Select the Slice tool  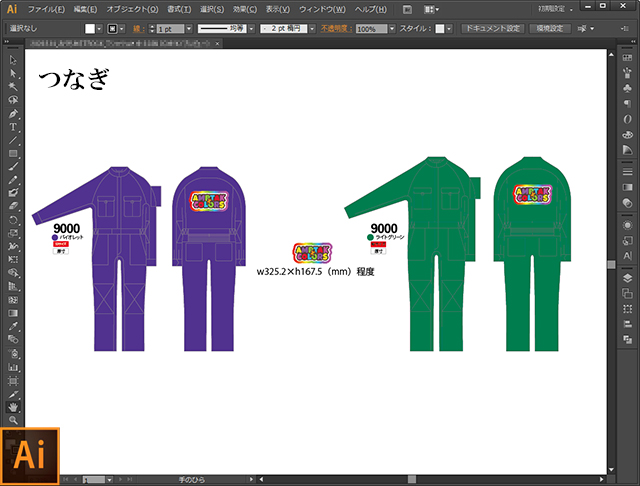13,394
